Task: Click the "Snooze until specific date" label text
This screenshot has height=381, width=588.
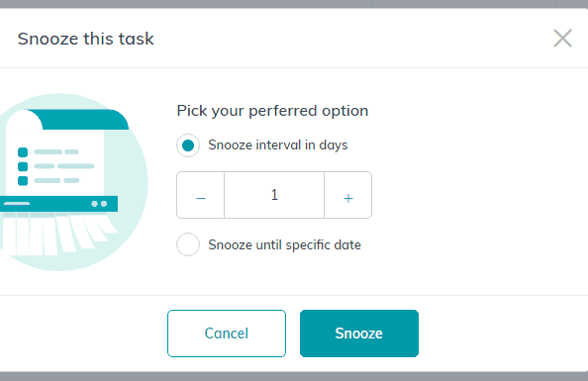Action: (285, 244)
